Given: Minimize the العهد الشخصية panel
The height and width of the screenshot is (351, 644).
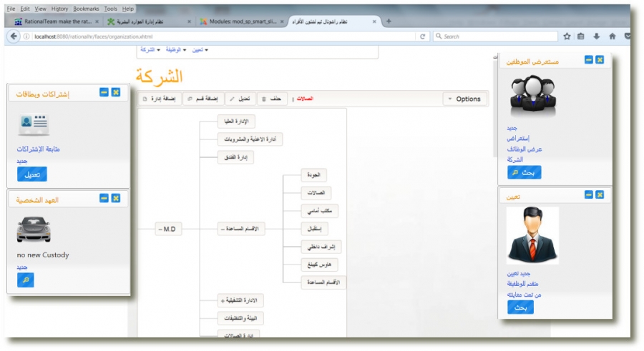Looking at the screenshot, I should (x=104, y=198).
